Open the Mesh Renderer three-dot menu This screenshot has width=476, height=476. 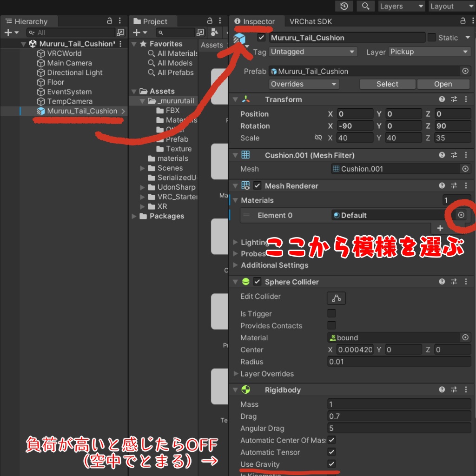click(x=466, y=185)
